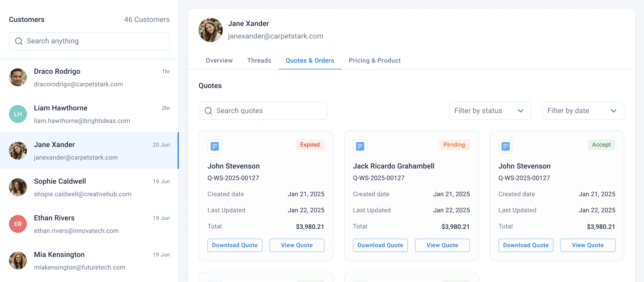
Task: Click the 1hr timestamp beside Draco Rodrigo
Action: pos(166,72)
